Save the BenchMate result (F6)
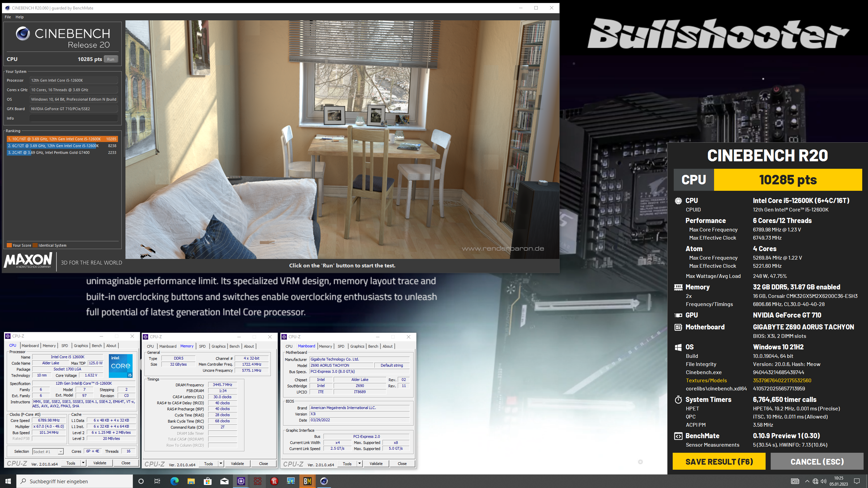Image resolution: width=868 pixels, height=488 pixels. [x=719, y=462]
